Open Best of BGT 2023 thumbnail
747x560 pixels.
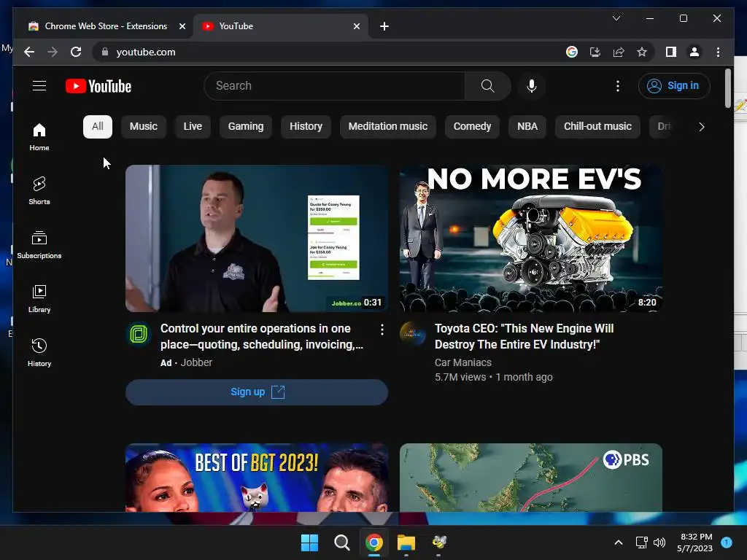point(257,478)
